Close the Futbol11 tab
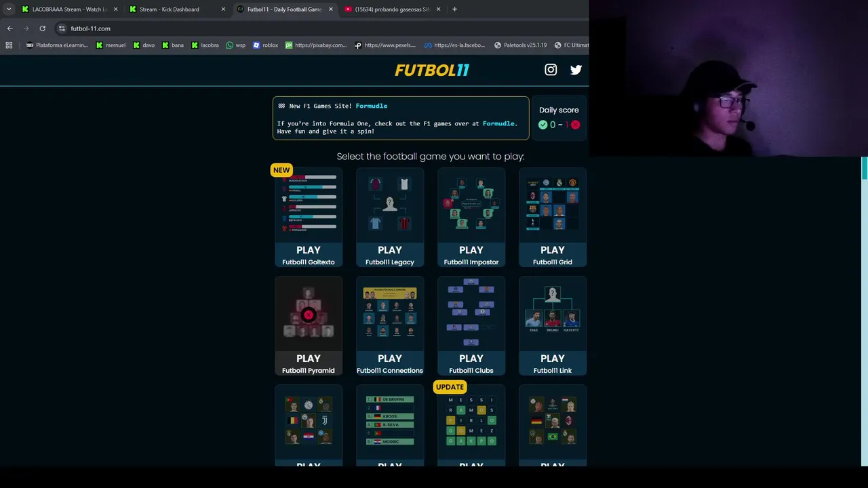Viewport: 868px width, 488px height. point(331,9)
